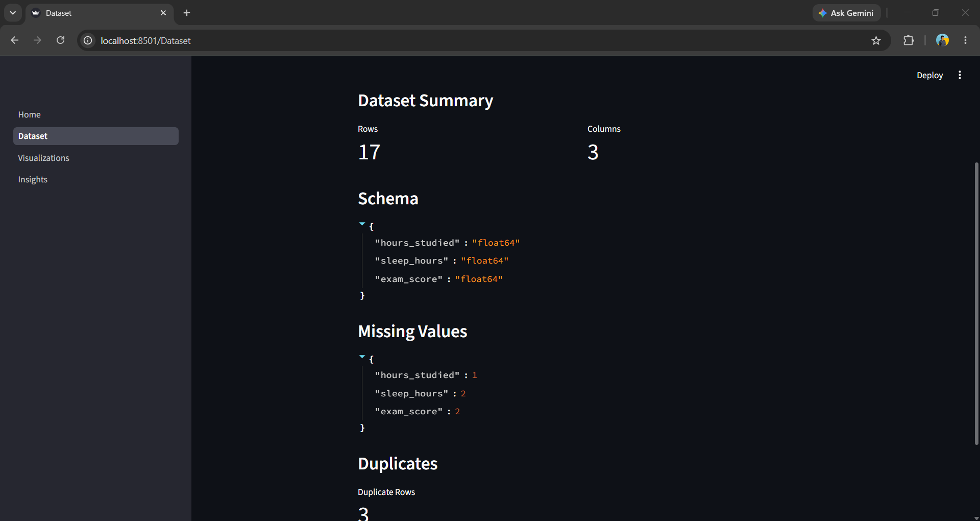Click the Missing Values heading

412,331
